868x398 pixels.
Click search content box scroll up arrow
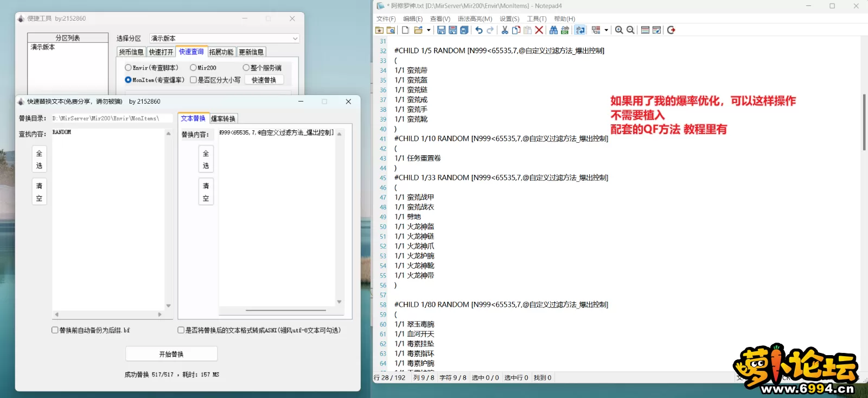click(x=168, y=133)
